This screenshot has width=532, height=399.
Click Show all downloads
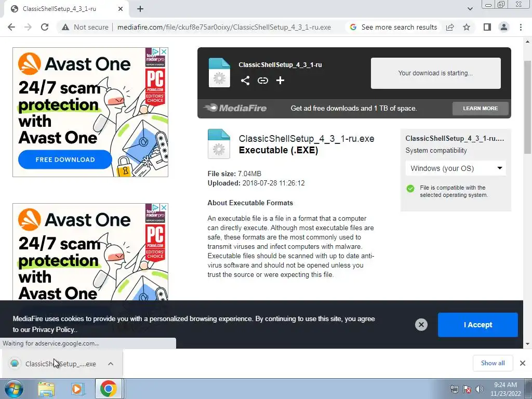(493, 363)
